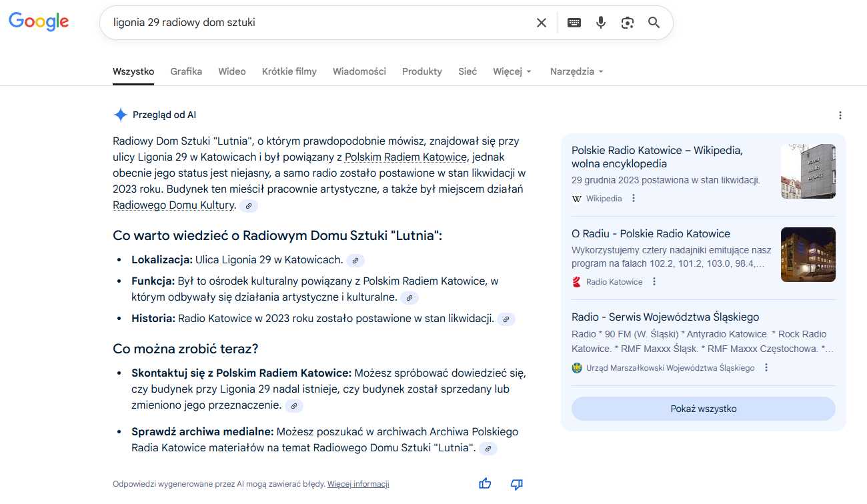Screen dimensions: 867x504
Task: Open the Polskim Radiem Katowice link
Action: point(405,157)
